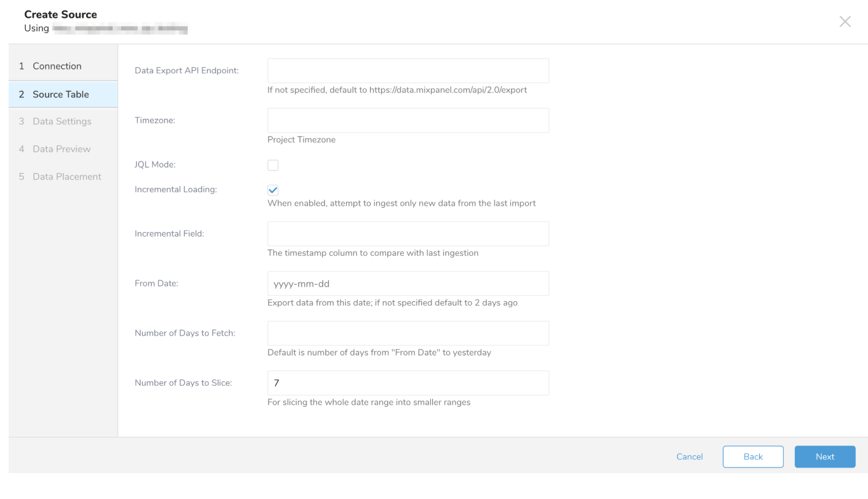The height and width of the screenshot is (499, 868).
Task: Click the JQL Mode label text
Action: click(x=155, y=165)
